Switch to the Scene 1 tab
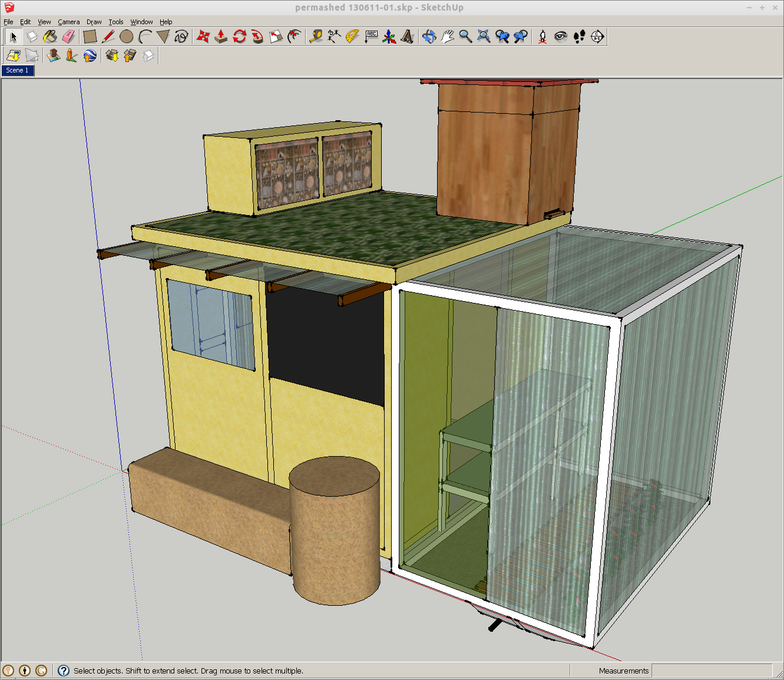784x680 pixels. pyautogui.click(x=17, y=70)
